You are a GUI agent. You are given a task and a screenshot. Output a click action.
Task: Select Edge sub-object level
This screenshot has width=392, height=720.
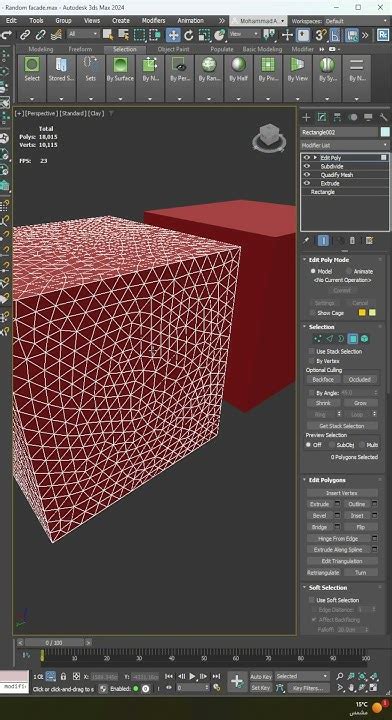pos(329,339)
